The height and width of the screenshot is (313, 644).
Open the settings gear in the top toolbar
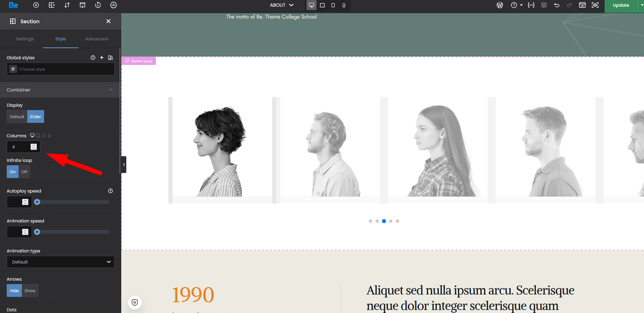[114, 5]
